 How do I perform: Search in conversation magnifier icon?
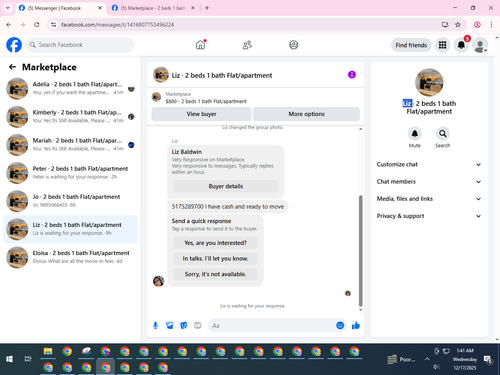pyautogui.click(x=443, y=134)
